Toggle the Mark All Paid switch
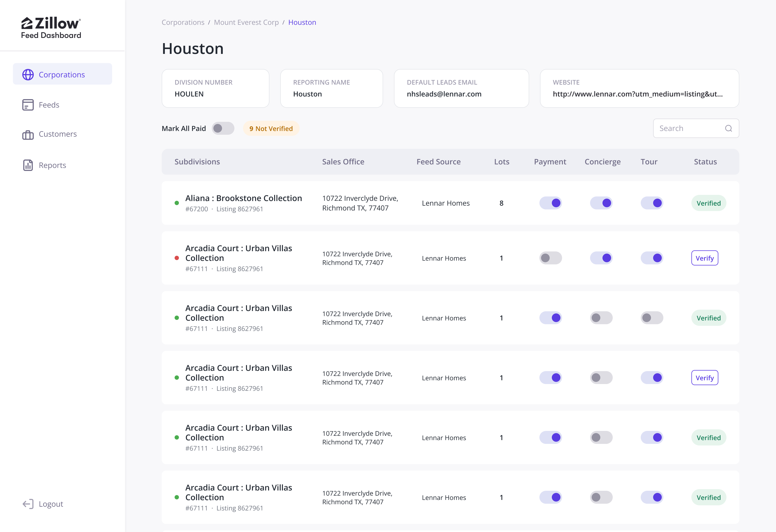 coord(223,129)
